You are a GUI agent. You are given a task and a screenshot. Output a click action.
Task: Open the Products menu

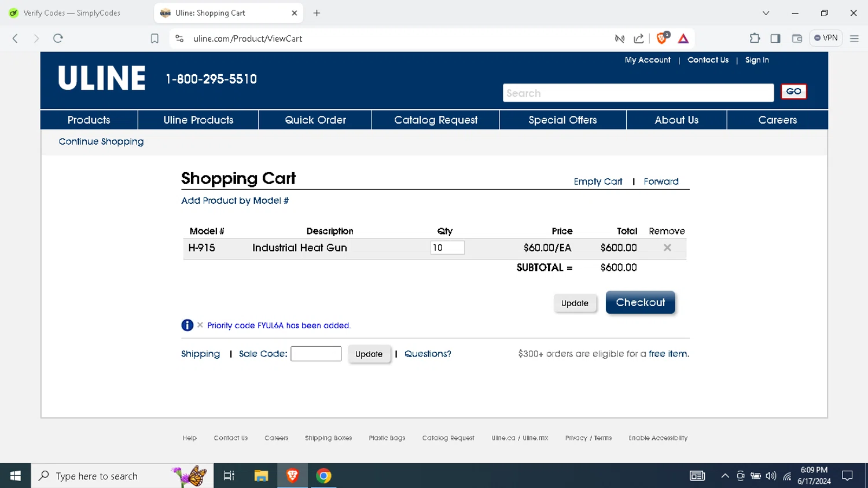(89, 120)
